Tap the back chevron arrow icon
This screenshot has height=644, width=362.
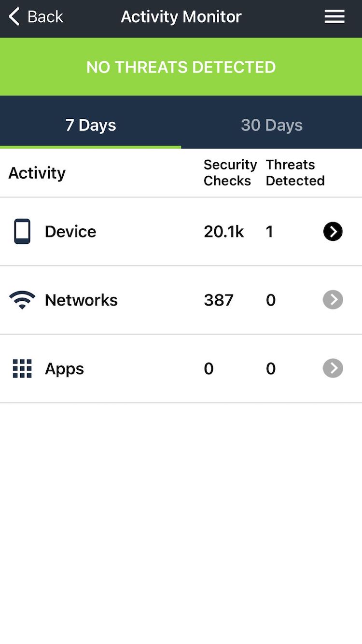tap(14, 17)
